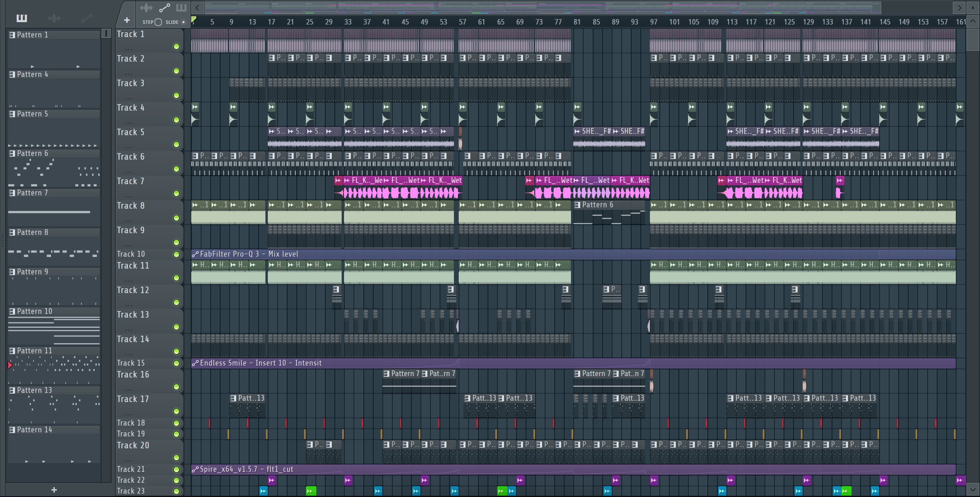This screenshot has width=980, height=497.
Task: Mute Track 15 using its green LED
Action: [x=176, y=363]
